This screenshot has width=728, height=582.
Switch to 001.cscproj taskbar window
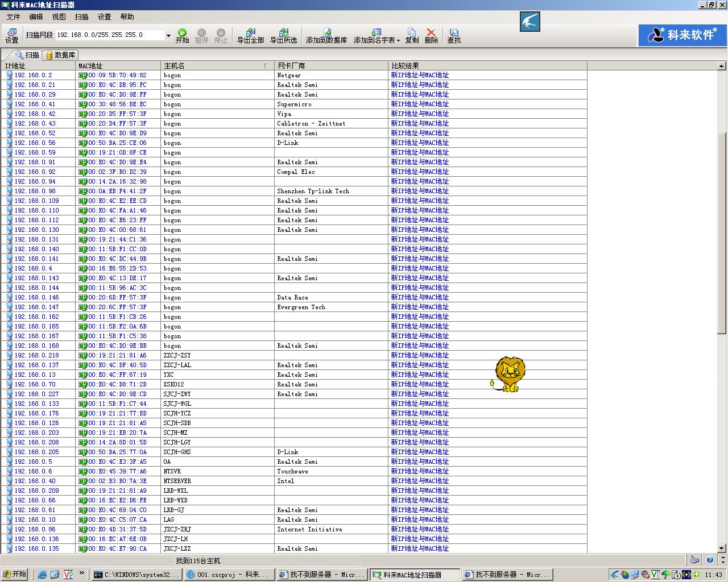(x=229, y=575)
